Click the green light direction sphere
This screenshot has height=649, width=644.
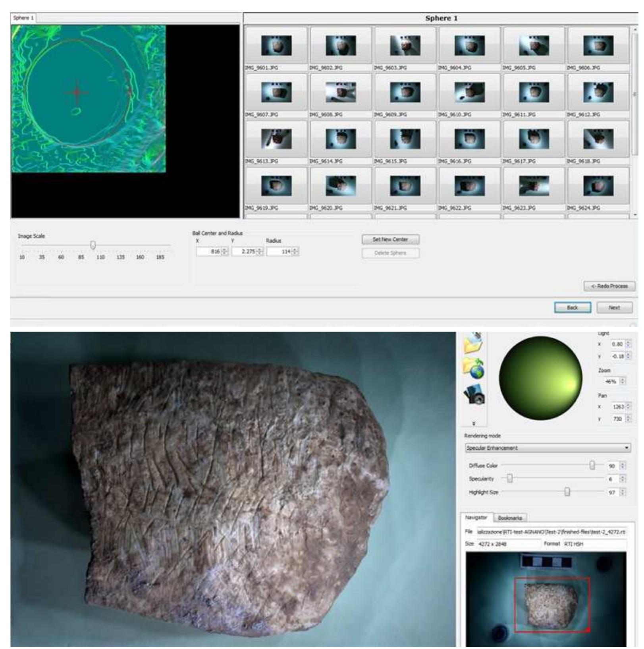[540, 378]
